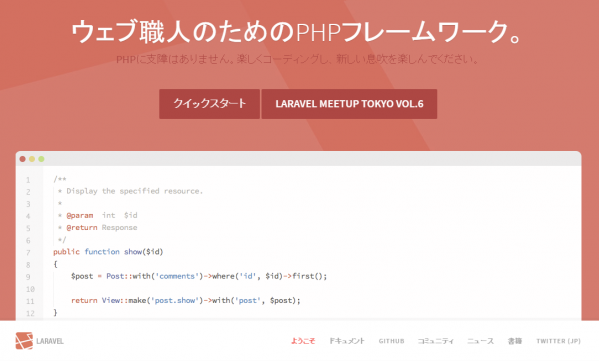This screenshot has width=599, height=361.
Task: Click the red dot in code window
Action: coord(23,159)
